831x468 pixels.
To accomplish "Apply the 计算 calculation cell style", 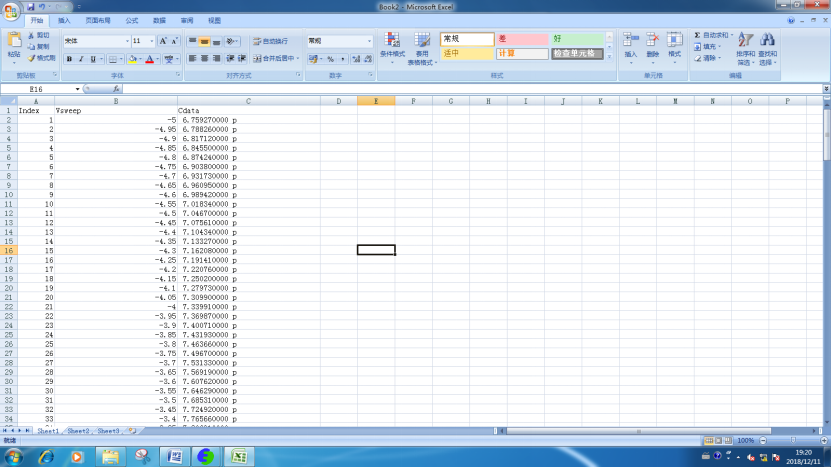I will coord(522,54).
